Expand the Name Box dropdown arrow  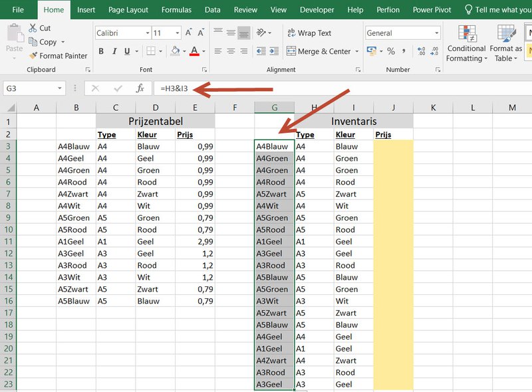(60, 88)
